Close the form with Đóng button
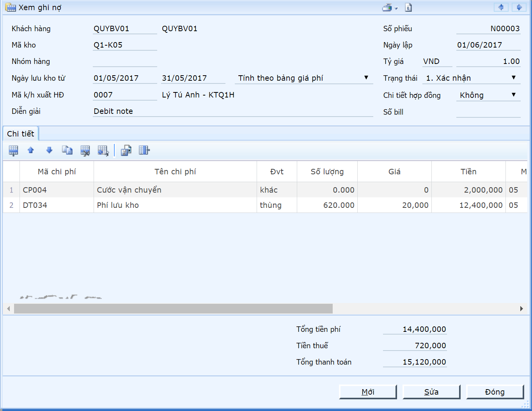 (495, 392)
